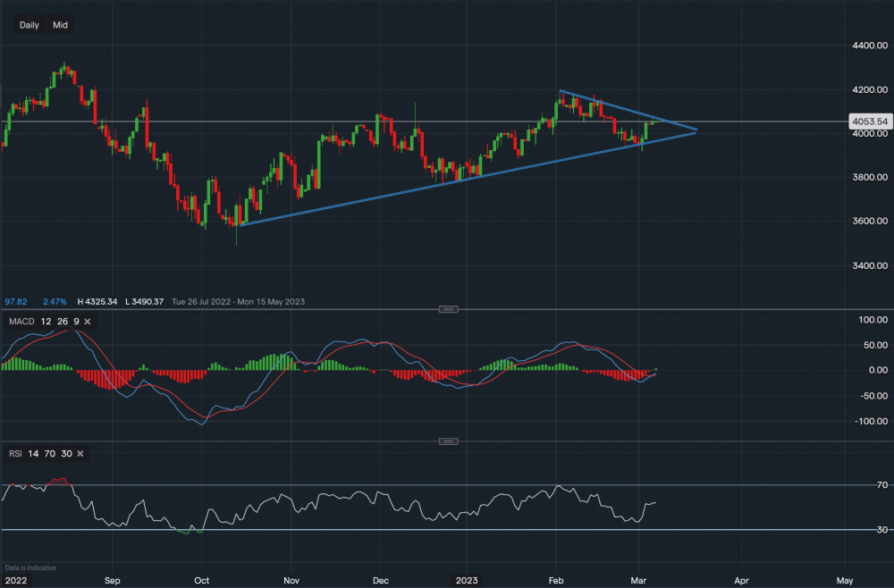894x588 pixels.
Task: Open the Mid price type selector
Action: pyautogui.click(x=60, y=25)
